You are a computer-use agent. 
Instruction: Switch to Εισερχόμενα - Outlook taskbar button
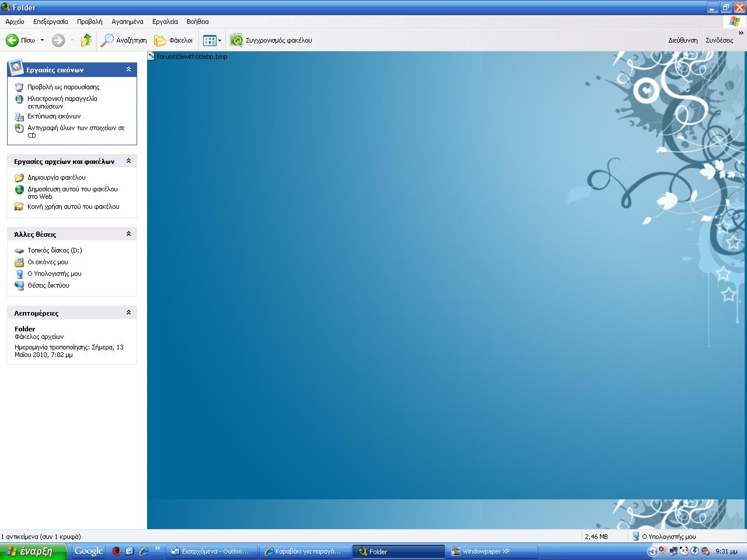coord(211,551)
